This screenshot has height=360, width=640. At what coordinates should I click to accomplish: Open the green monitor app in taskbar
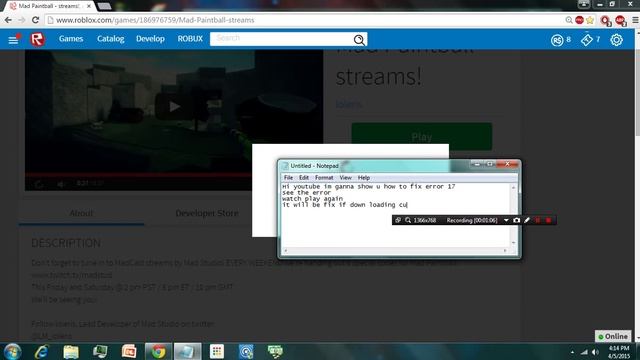pos(275,351)
